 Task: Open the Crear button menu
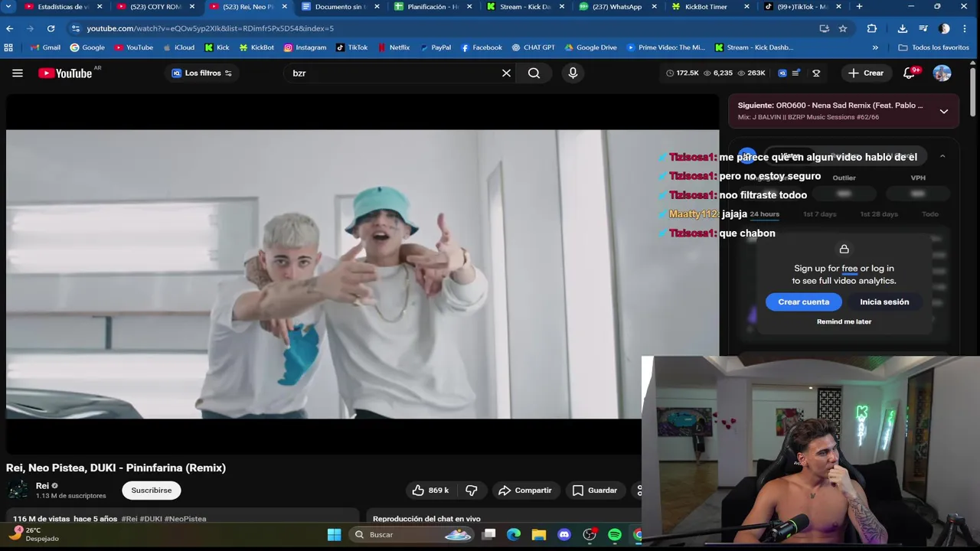pyautogui.click(x=866, y=73)
